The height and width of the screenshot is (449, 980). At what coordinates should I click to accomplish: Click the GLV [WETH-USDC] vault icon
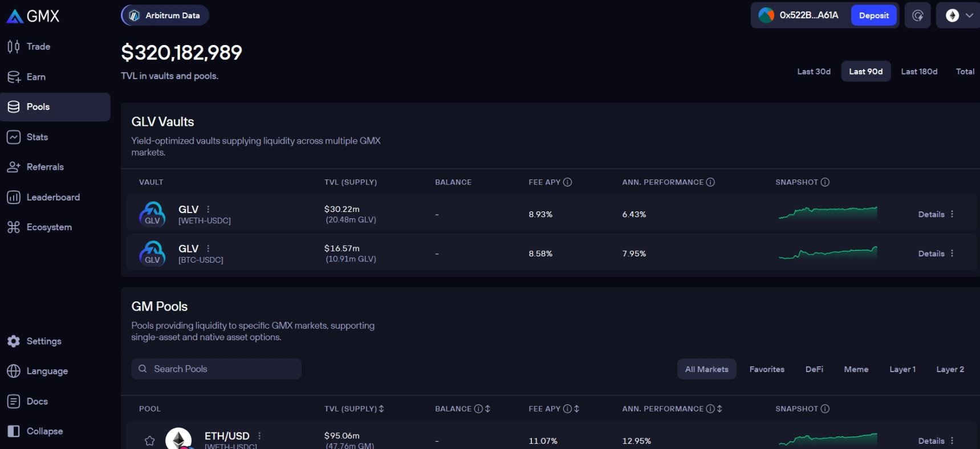tap(152, 214)
